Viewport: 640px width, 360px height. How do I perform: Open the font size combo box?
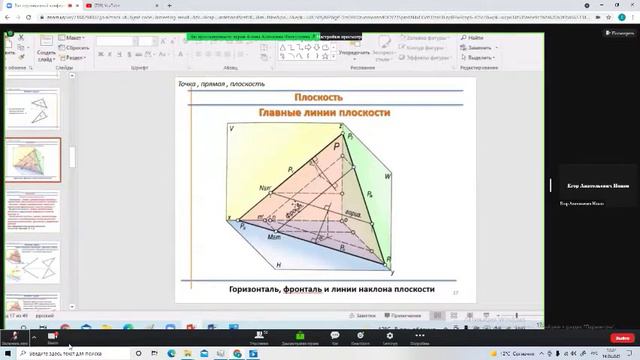148,41
